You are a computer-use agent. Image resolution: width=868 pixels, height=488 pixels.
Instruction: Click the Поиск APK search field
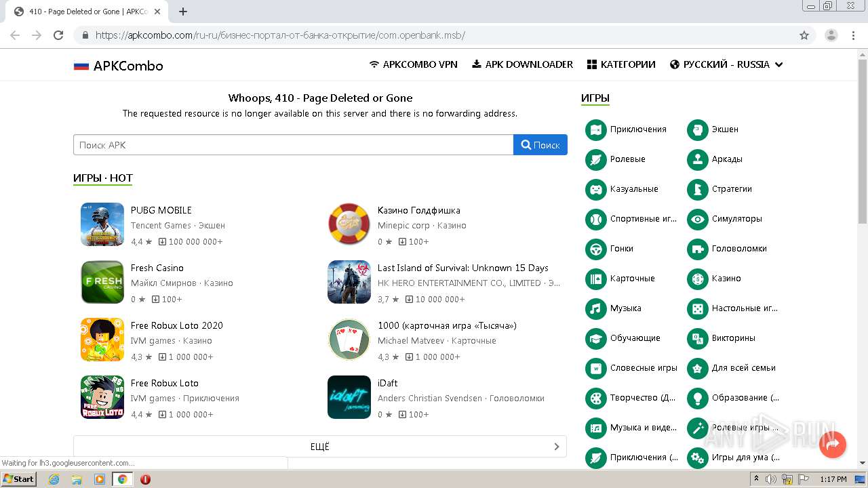(293, 145)
